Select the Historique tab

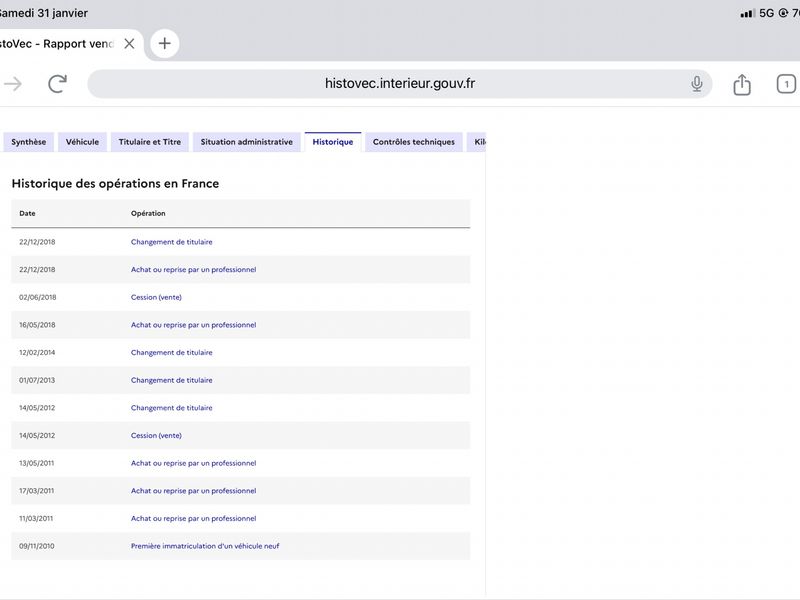tap(332, 142)
